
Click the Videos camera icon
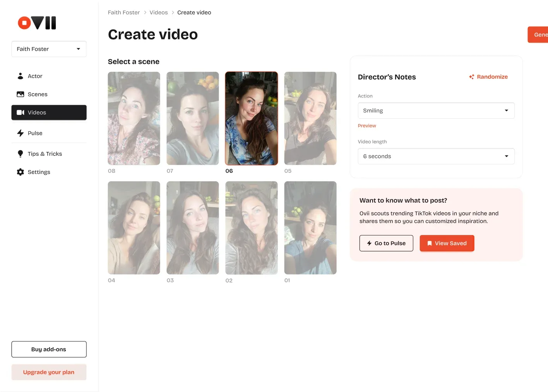(21, 112)
